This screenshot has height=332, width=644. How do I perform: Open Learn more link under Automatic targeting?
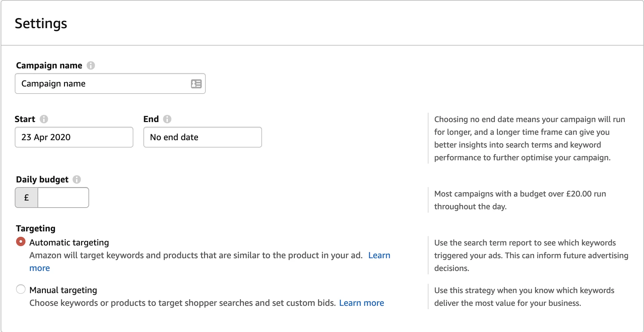pyautogui.click(x=379, y=256)
